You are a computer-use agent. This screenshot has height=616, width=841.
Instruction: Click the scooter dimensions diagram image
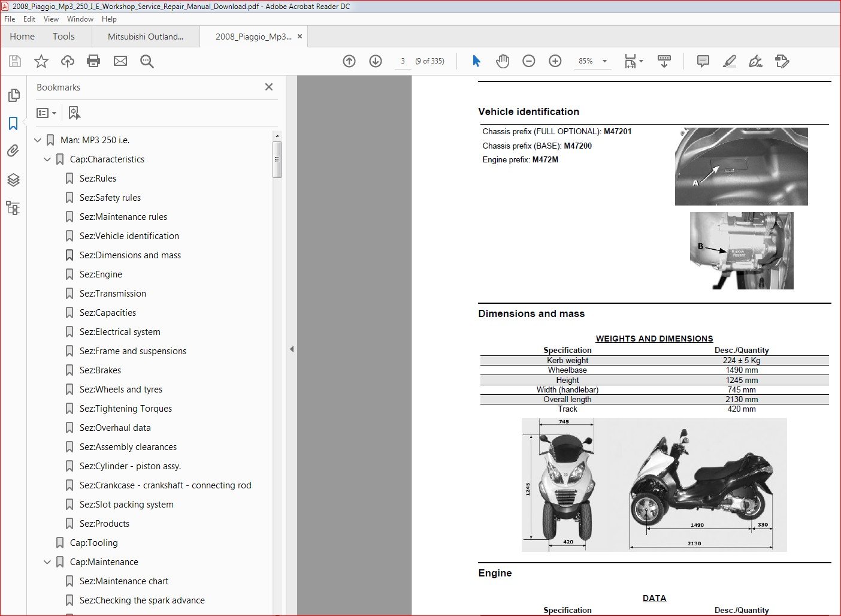(x=654, y=485)
